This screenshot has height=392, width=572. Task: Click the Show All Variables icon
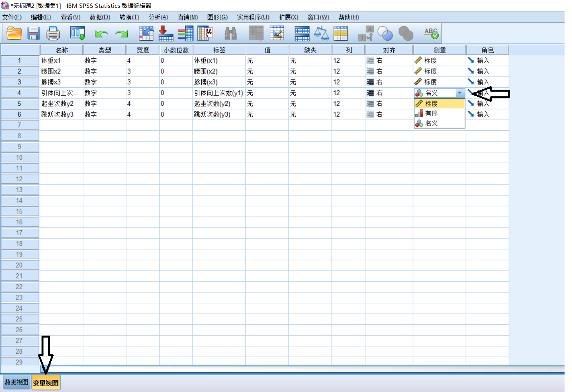pos(406,34)
